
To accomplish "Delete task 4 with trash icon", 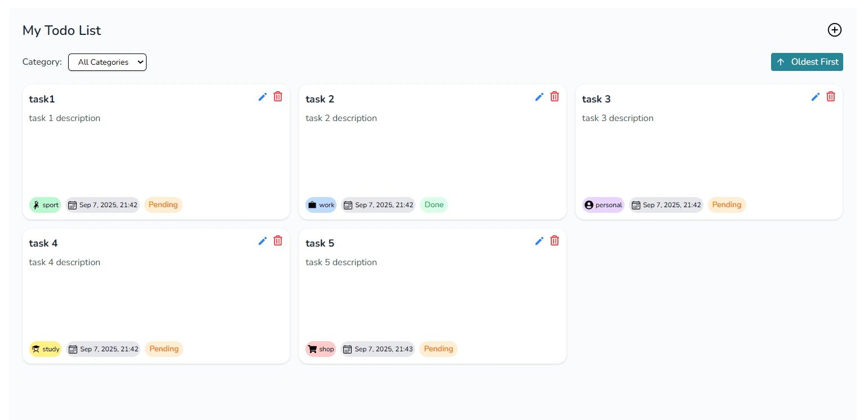I will point(278,241).
